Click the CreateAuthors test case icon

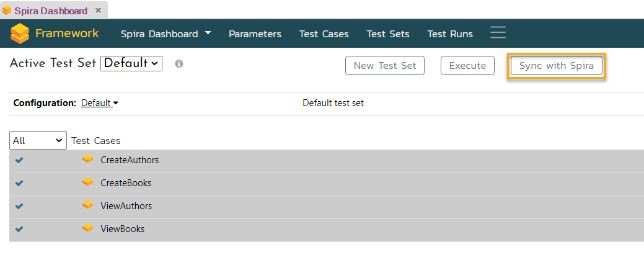(88, 159)
